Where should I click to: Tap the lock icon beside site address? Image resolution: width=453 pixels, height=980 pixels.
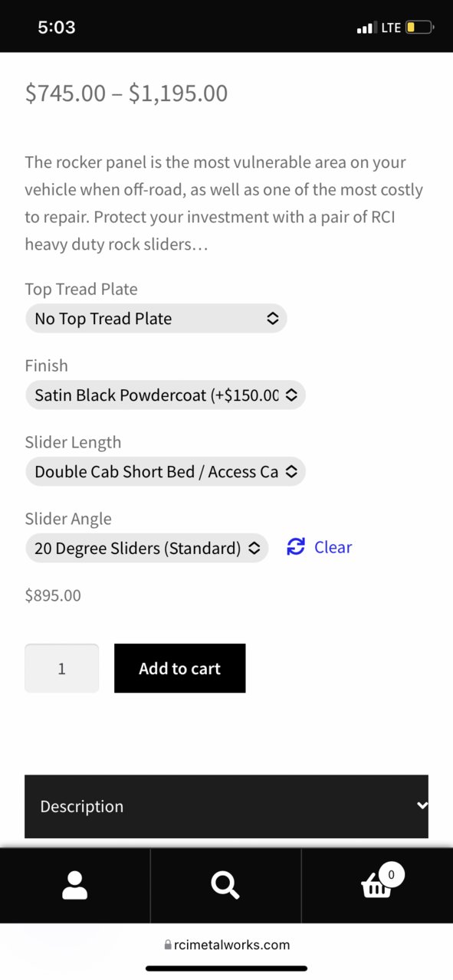point(168,945)
